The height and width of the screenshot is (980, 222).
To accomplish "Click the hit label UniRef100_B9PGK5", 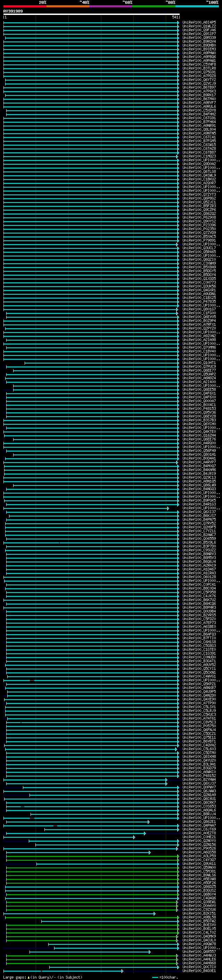I will (x=199, y=501).
